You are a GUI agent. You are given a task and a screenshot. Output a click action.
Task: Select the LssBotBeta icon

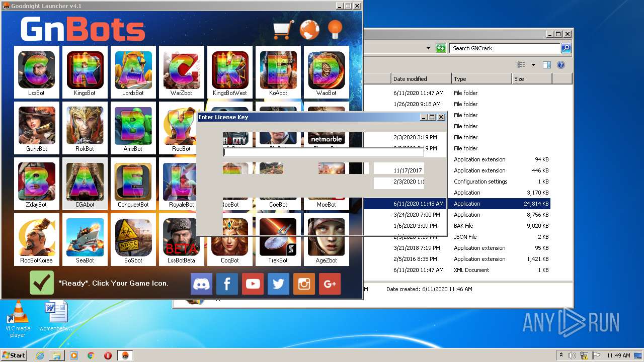(181, 239)
